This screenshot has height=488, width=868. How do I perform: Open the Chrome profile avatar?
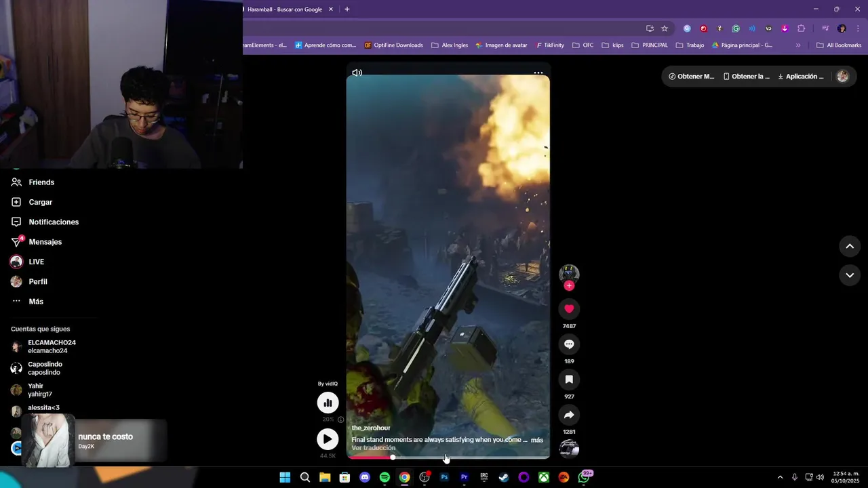[x=842, y=28]
